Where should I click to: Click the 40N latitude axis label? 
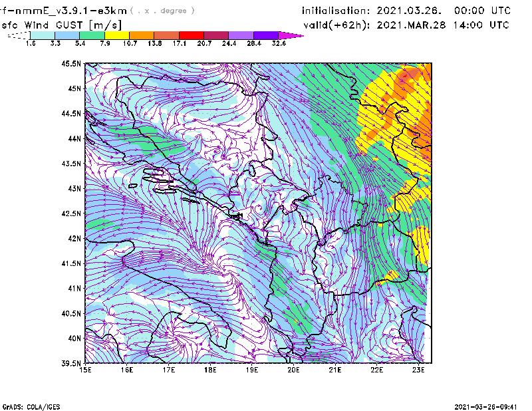click(x=74, y=339)
